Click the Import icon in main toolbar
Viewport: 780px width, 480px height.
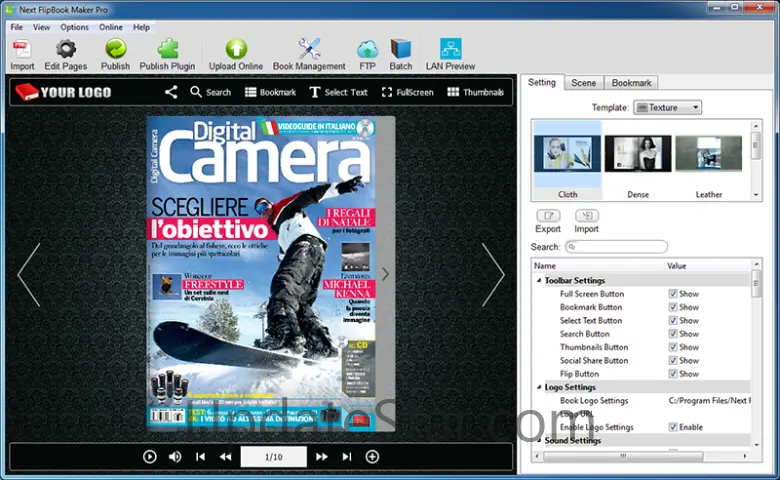22,50
